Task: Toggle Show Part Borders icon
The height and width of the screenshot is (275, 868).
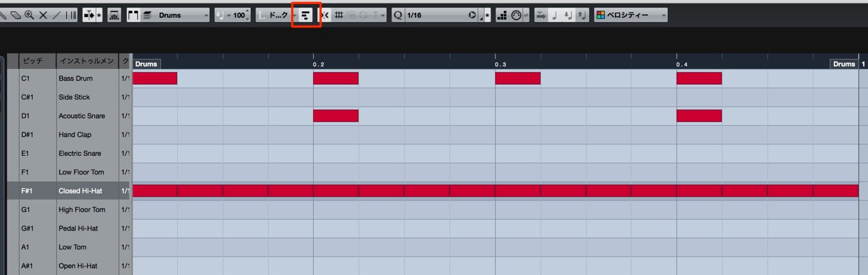Action: [133, 15]
